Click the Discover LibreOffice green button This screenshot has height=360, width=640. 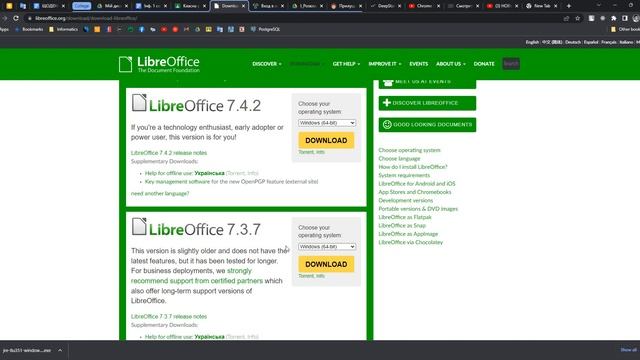427,103
